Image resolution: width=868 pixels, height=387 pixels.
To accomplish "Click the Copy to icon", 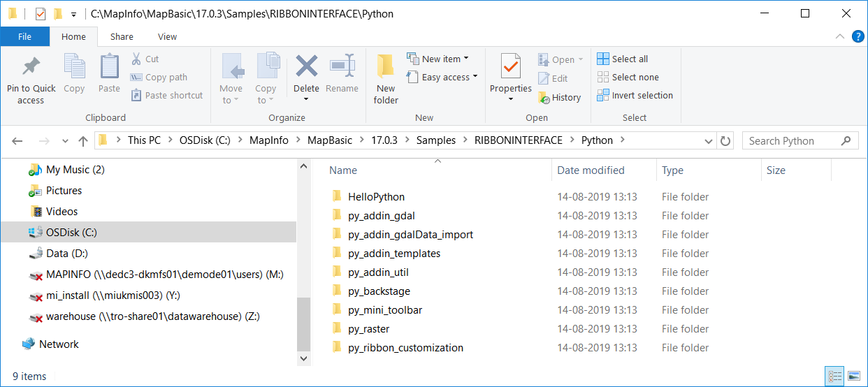I will [267, 67].
